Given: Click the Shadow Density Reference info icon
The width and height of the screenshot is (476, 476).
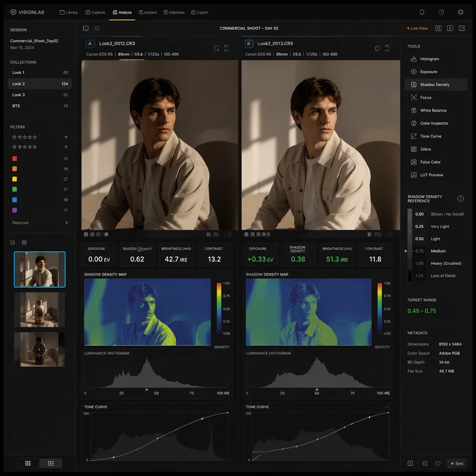Looking at the screenshot, I should [461, 198].
